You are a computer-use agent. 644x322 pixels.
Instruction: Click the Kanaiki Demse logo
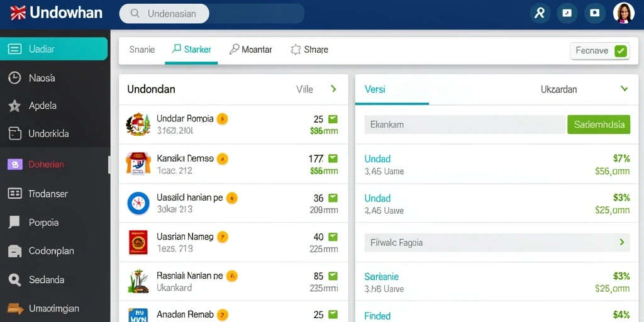tap(138, 164)
